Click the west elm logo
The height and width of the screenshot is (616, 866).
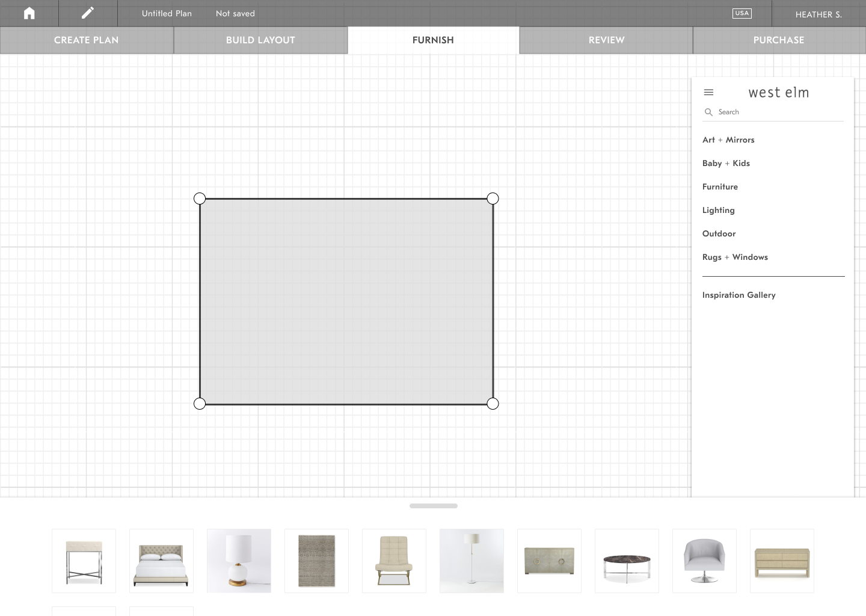[x=779, y=93]
